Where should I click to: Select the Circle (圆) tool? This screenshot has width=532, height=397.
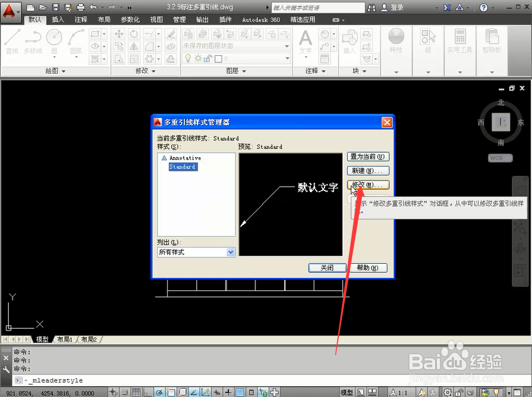54,41
